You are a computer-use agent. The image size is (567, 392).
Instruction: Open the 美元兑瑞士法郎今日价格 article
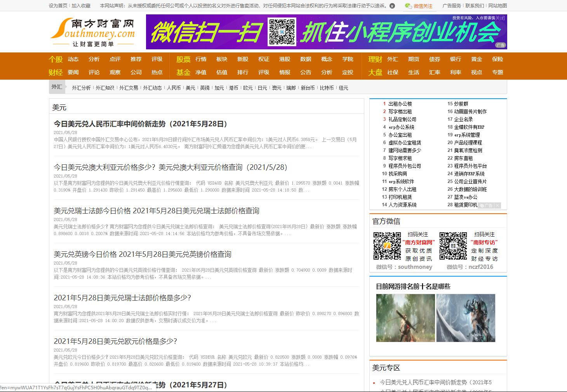click(x=158, y=211)
